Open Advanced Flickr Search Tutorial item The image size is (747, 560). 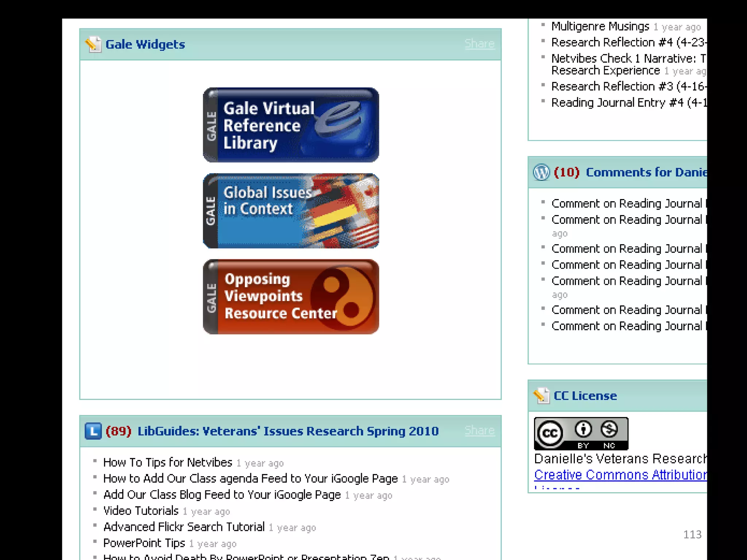[x=184, y=527]
